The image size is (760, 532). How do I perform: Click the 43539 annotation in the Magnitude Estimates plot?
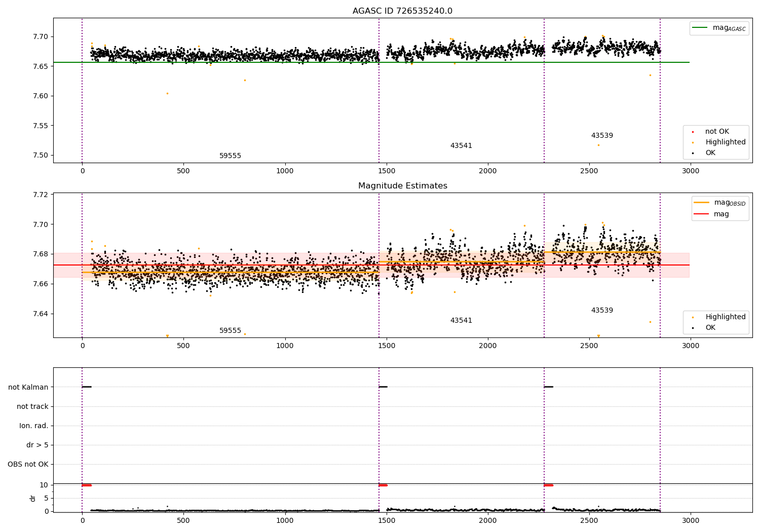[x=602, y=311]
